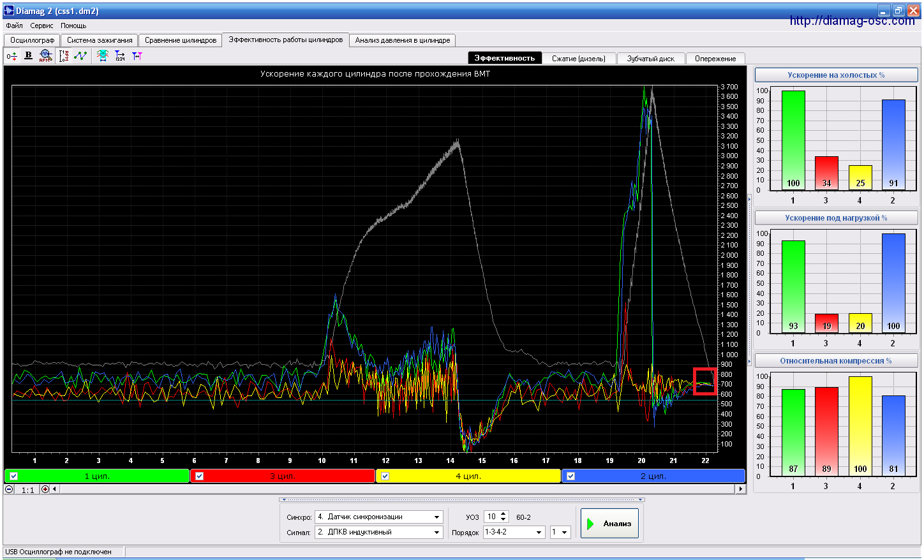This screenshot has width=924, height=560.
Task: Select the Эффективность sub-tab
Action: pos(505,58)
